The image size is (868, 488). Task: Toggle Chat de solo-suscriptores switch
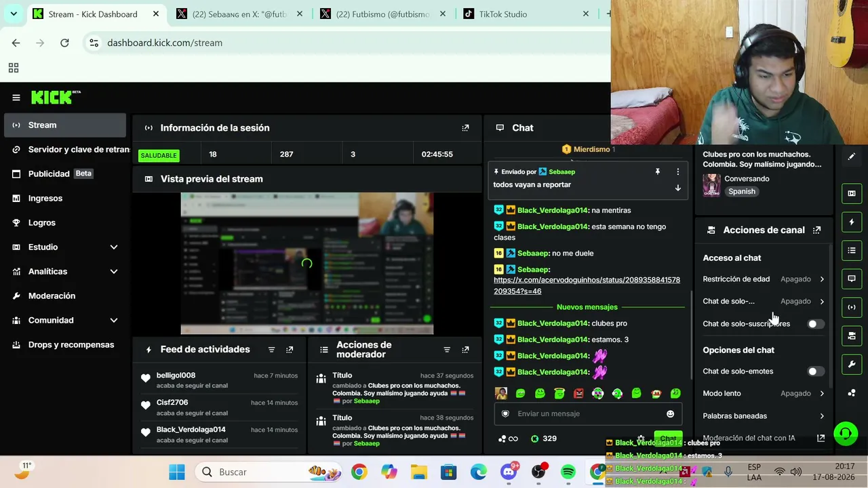[816, 324]
